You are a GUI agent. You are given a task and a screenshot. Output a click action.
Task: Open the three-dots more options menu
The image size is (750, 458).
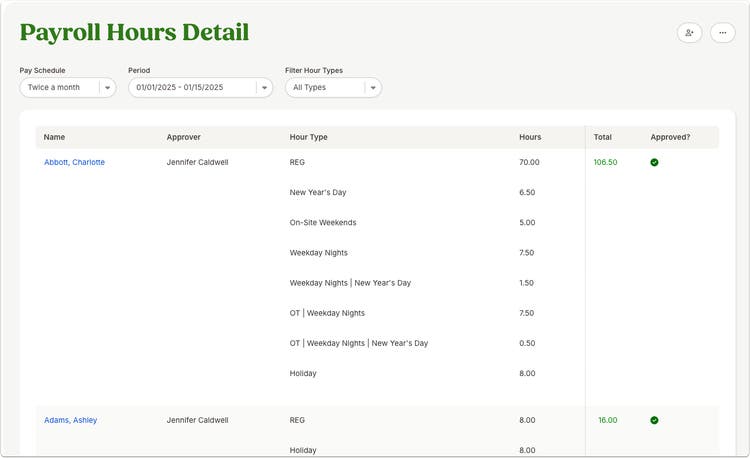(x=722, y=33)
